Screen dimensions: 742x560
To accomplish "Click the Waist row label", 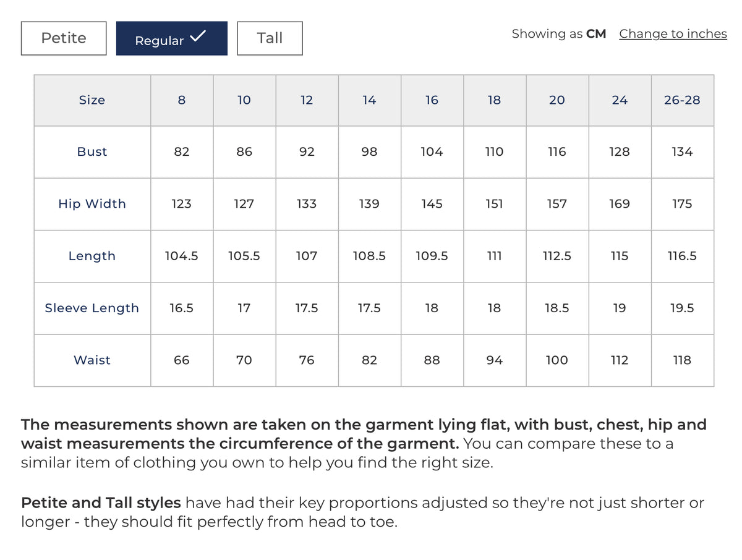I will pos(92,360).
